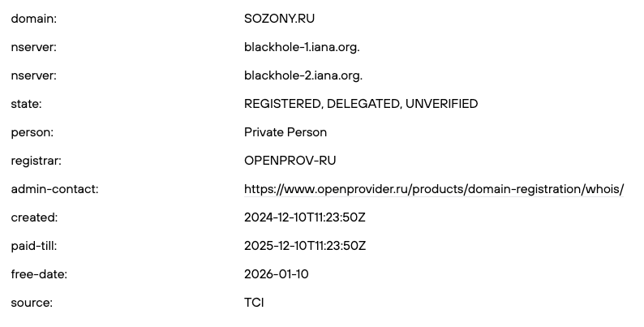Click the REGISTERED, DELEGATED, UNVERIFIED state text
Viewport: 644px width, 327px height.
point(361,104)
